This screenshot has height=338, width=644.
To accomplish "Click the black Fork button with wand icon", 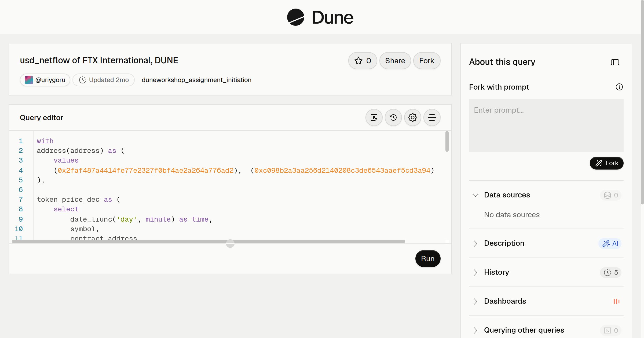I will click(606, 163).
